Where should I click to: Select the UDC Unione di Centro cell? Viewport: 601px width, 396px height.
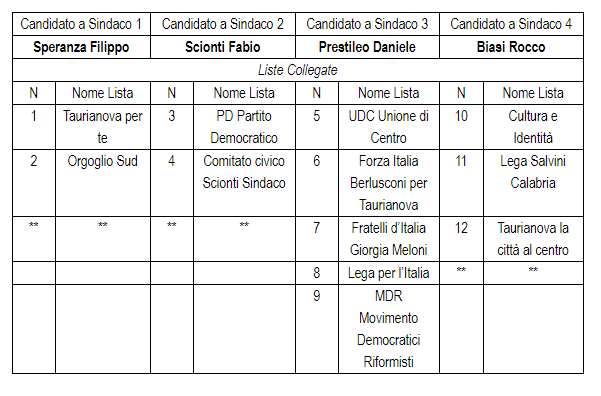click(x=389, y=127)
